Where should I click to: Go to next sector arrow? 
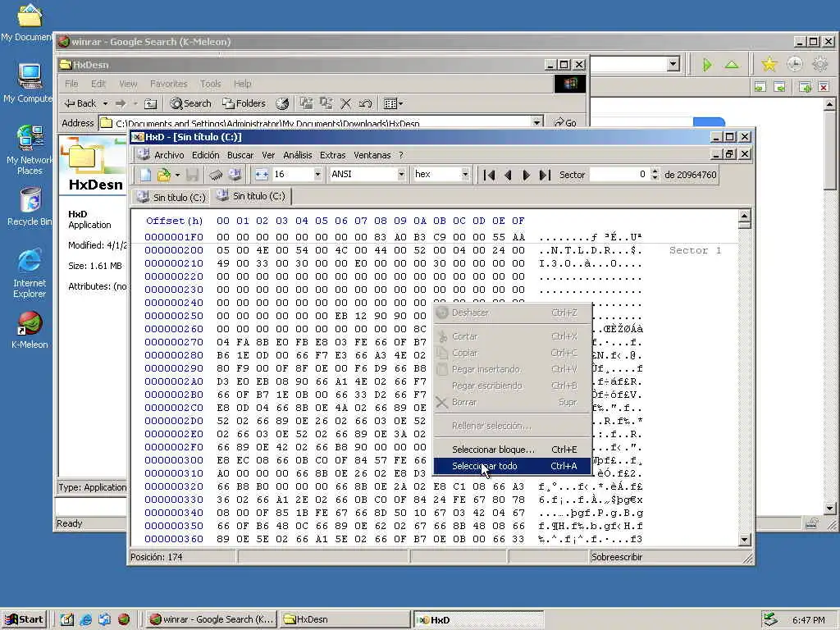(x=526, y=176)
